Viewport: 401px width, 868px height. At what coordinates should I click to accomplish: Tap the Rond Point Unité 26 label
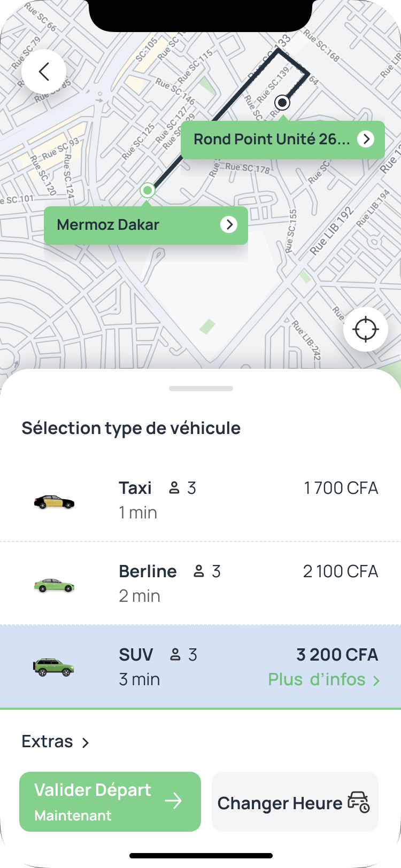coord(272,139)
